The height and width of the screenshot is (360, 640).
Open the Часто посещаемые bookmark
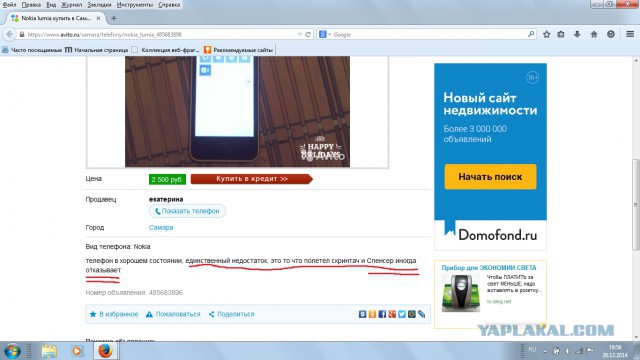32,50
